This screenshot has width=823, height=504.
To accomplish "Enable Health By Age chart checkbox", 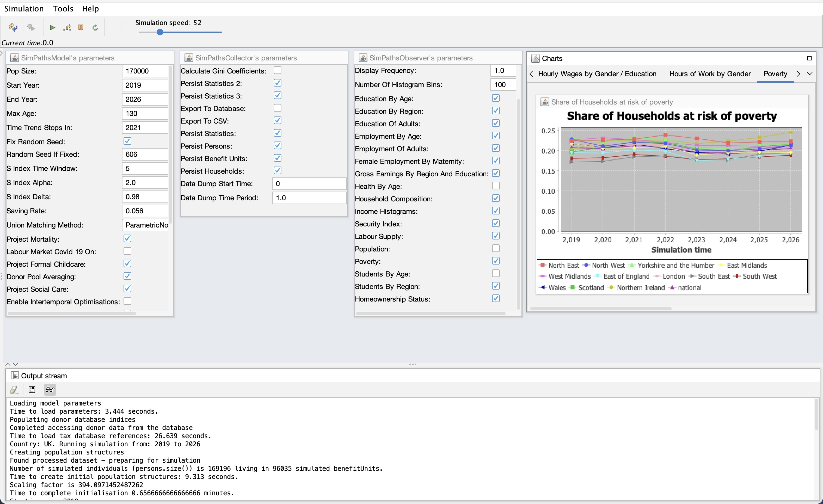I will (x=496, y=186).
